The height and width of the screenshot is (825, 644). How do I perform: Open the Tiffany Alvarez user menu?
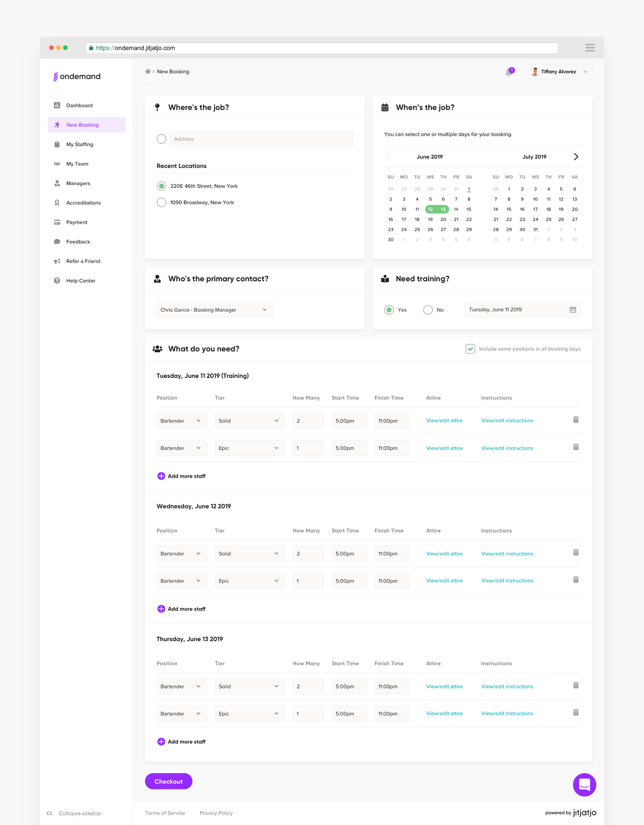pos(559,72)
